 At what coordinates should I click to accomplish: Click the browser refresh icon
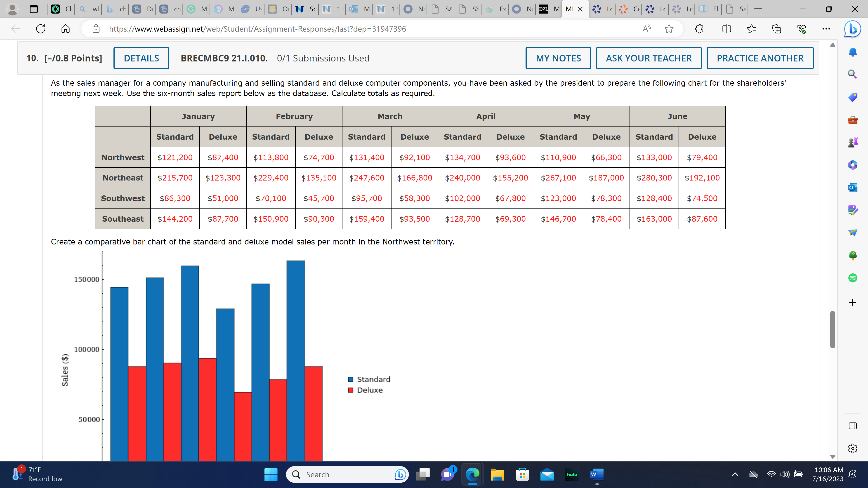tap(40, 29)
